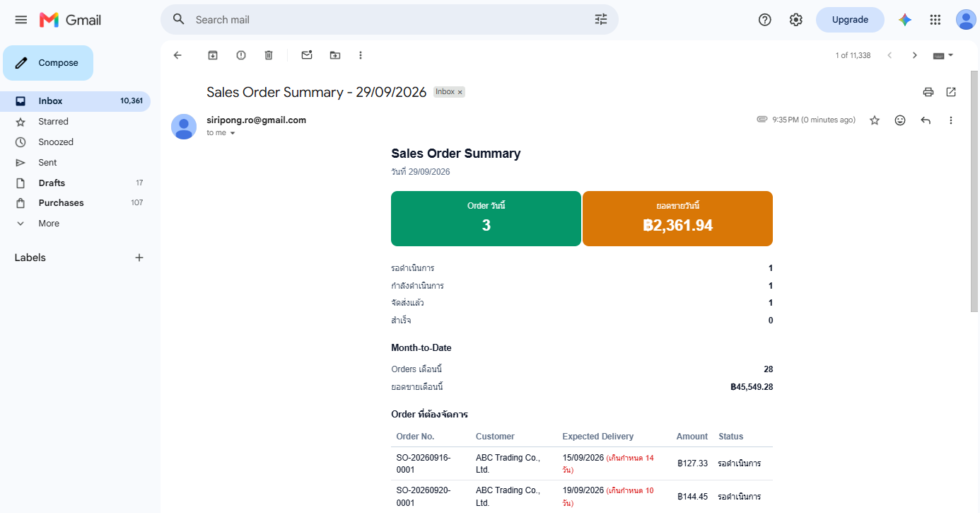Screen dimensions: 980x513
Task: Click the sender profile picture
Action: click(184, 127)
